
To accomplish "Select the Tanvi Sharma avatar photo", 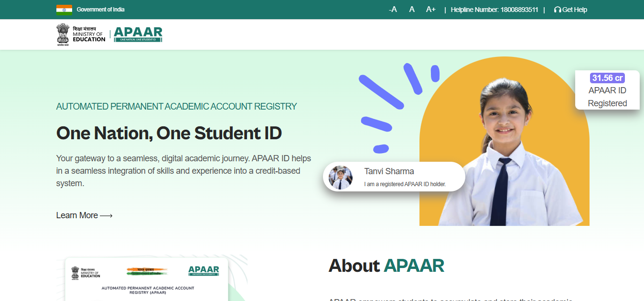I will [340, 177].
